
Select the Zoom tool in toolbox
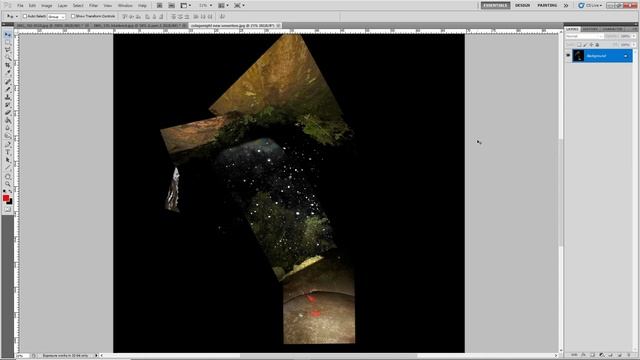pos(8,183)
